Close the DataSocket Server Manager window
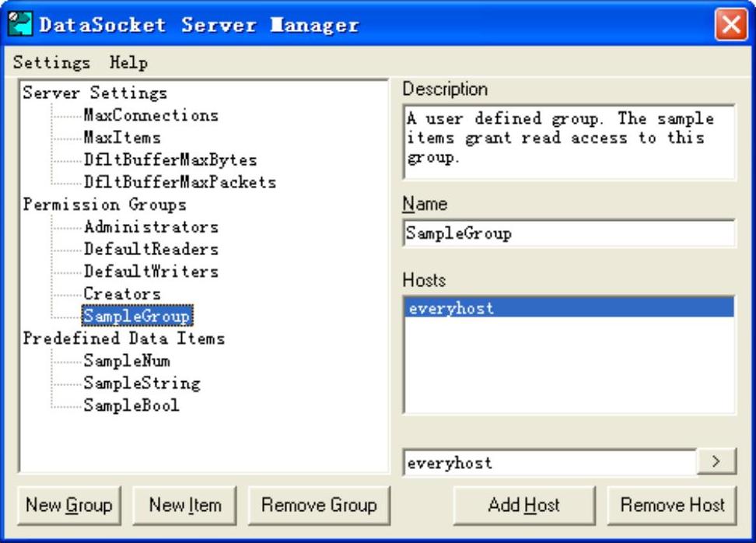 (x=731, y=24)
